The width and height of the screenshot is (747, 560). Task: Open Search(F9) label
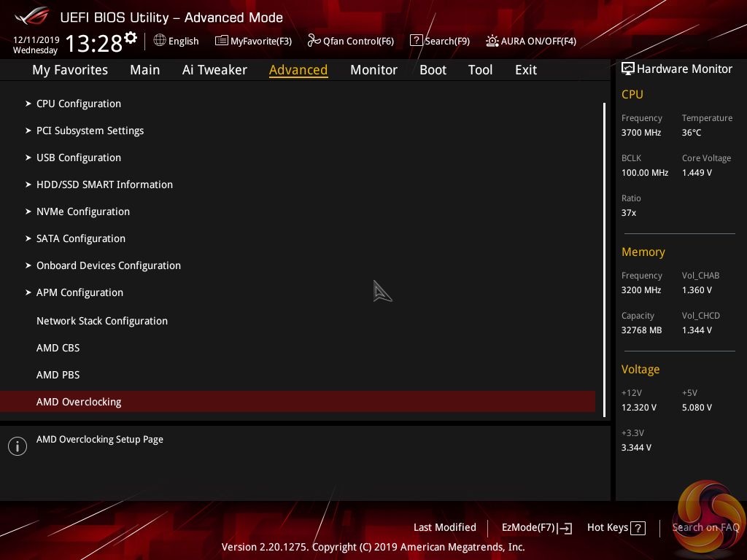tap(447, 41)
